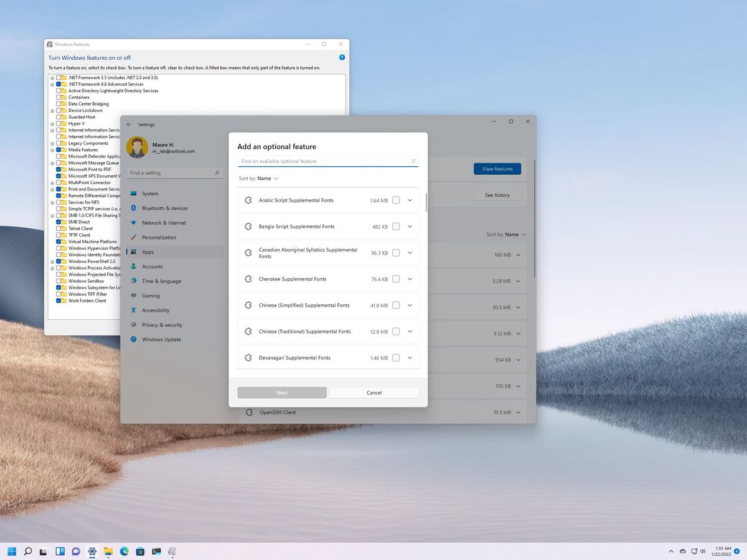Expand the Hyper-V tree node
The image size is (747, 560).
coord(52,123)
